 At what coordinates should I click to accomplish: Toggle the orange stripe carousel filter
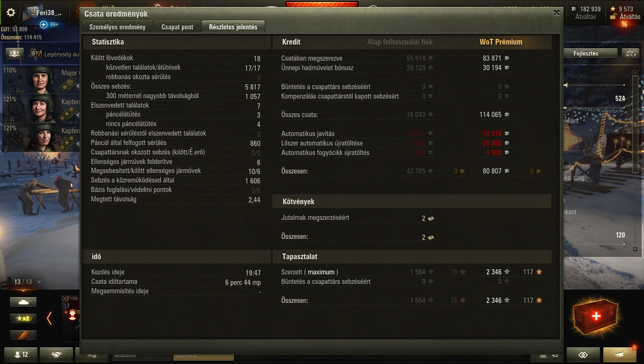click(x=23, y=335)
